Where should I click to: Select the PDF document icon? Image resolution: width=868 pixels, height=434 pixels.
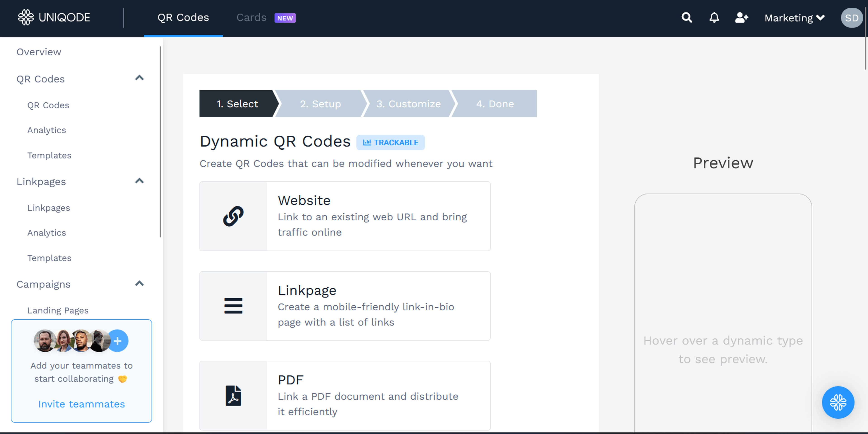click(x=233, y=395)
